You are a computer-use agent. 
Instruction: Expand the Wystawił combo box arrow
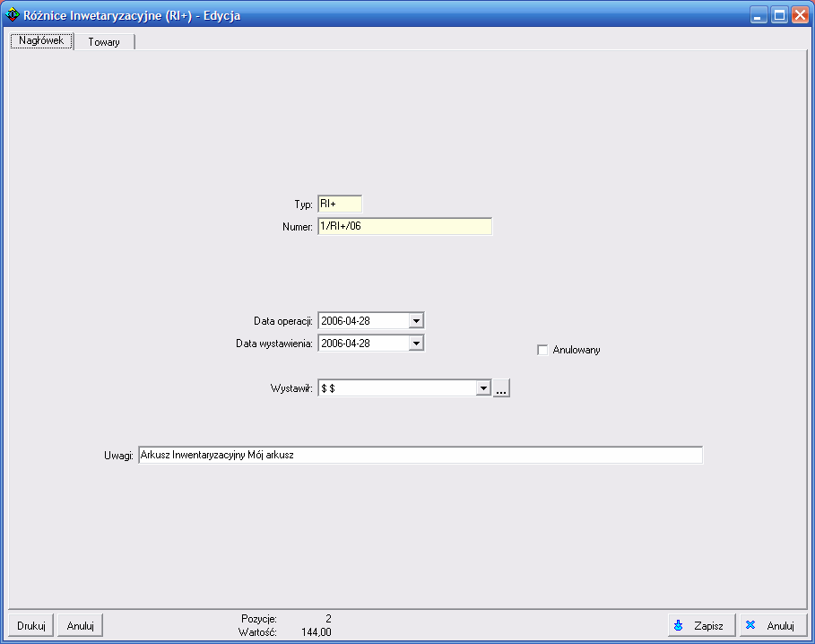point(483,388)
